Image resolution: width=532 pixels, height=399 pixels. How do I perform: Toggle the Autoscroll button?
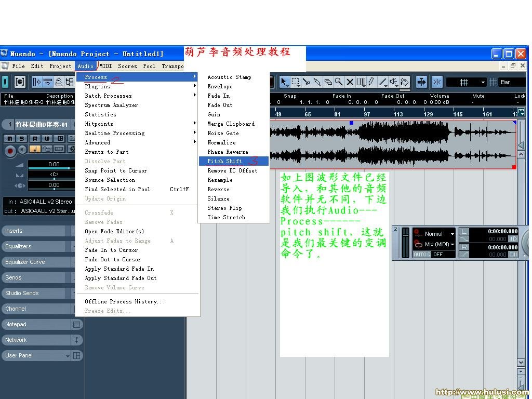421,82
